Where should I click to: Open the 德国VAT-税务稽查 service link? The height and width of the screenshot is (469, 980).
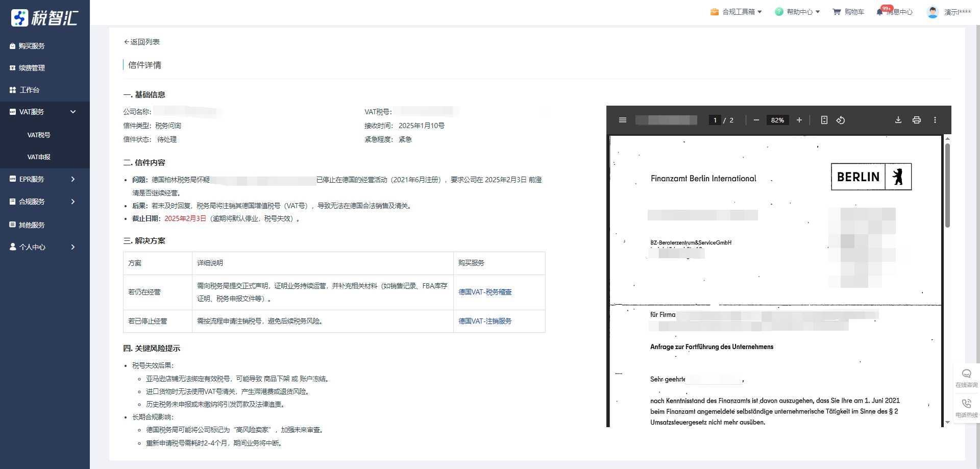(485, 292)
